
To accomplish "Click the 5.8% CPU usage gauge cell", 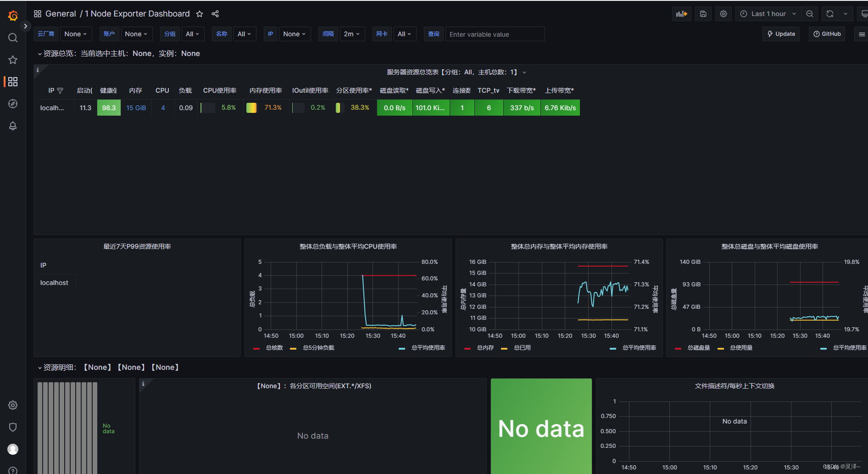I will click(219, 108).
